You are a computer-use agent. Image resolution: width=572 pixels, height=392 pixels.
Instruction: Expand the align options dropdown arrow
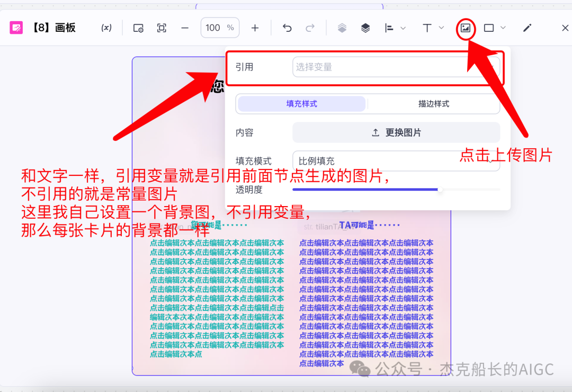point(403,28)
